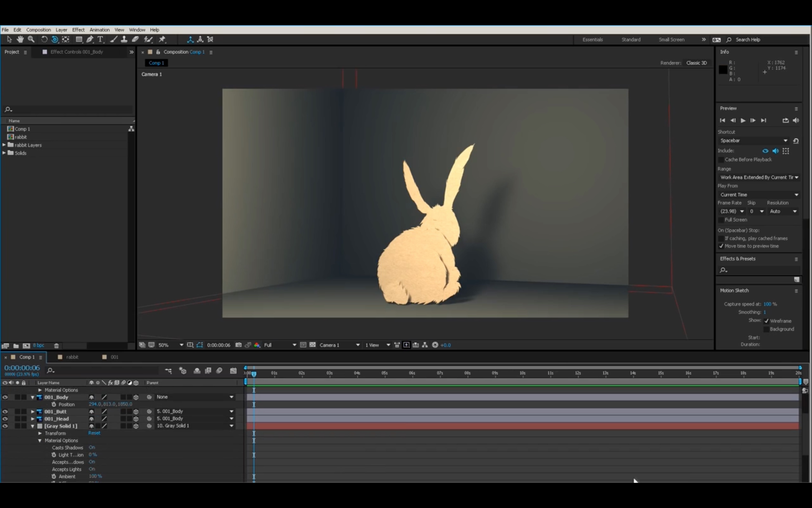Collapse Gray Solid 1 Material Options
The width and height of the screenshot is (812, 508).
coord(40,441)
